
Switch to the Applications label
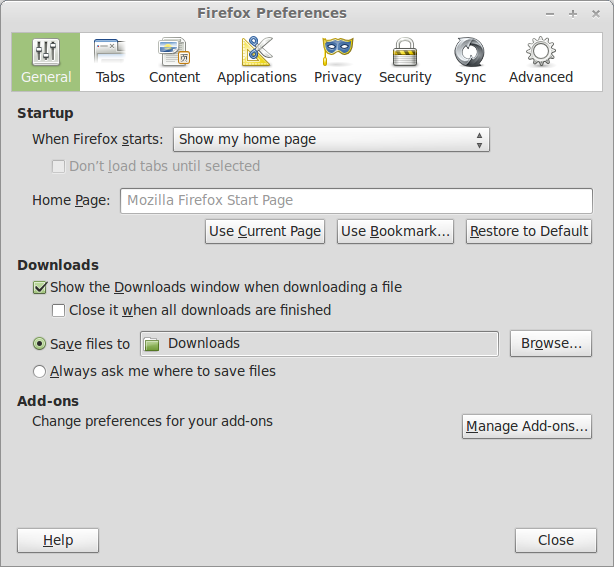click(x=257, y=78)
